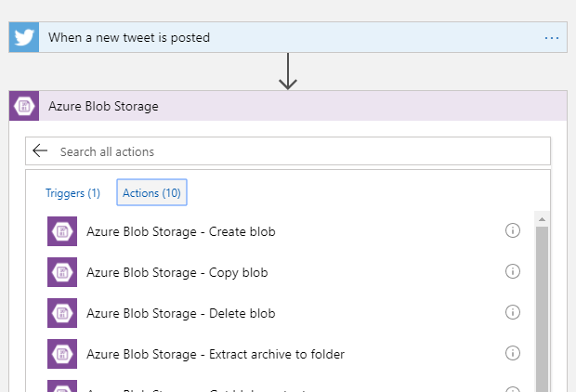Select the Actions (10) tab
The width and height of the screenshot is (576, 392).
coord(151,193)
